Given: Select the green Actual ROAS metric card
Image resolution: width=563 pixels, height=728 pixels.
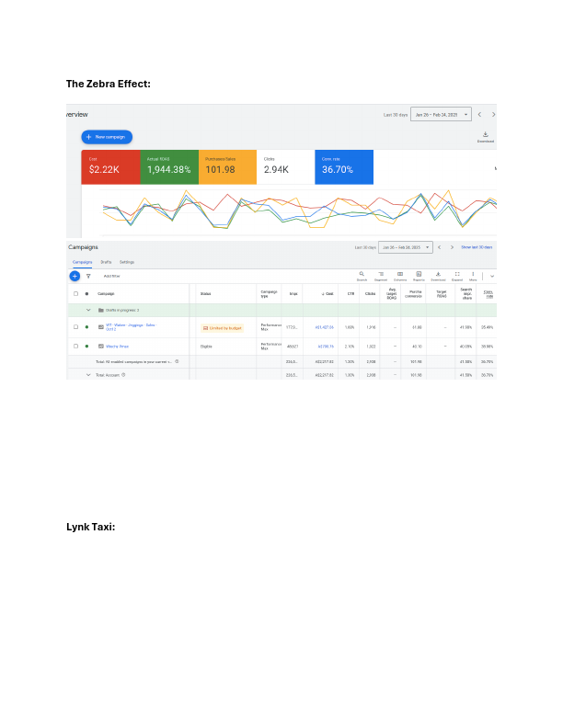Looking at the screenshot, I should (x=169, y=167).
